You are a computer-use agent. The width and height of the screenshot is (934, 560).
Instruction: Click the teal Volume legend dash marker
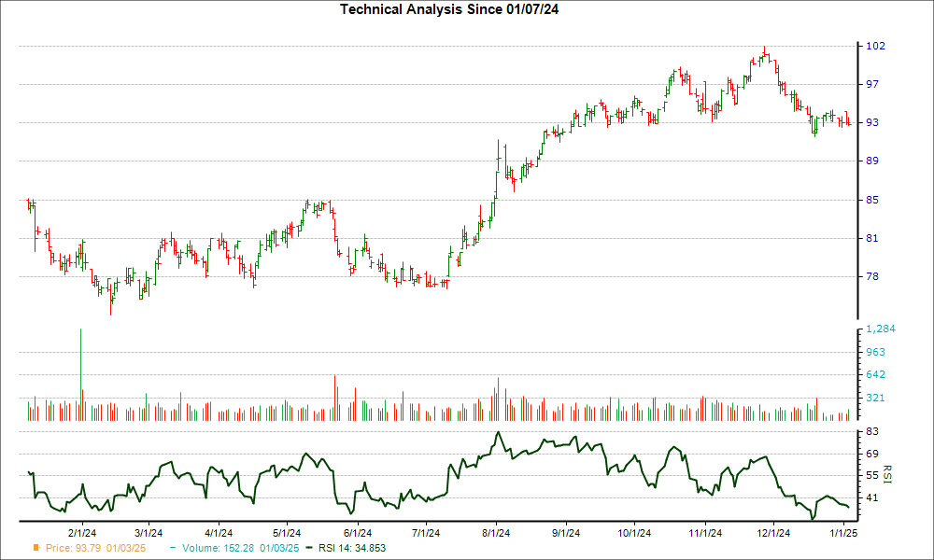click(173, 548)
